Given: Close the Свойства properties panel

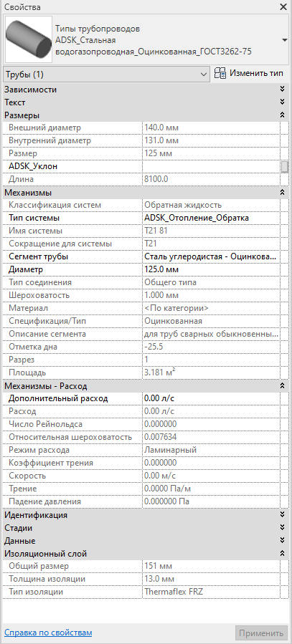Looking at the screenshot, I should (283, 7).
